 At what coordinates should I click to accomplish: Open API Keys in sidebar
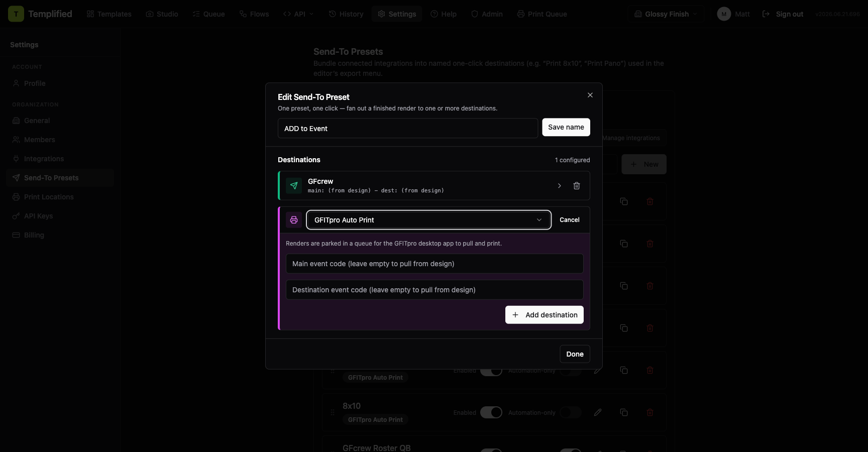click(60, 216)
